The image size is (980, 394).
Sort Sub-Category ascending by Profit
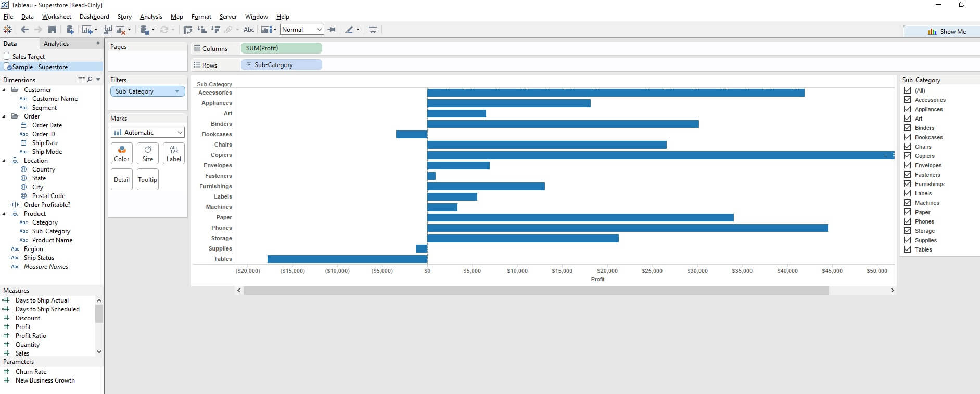(x=202, y=30)
